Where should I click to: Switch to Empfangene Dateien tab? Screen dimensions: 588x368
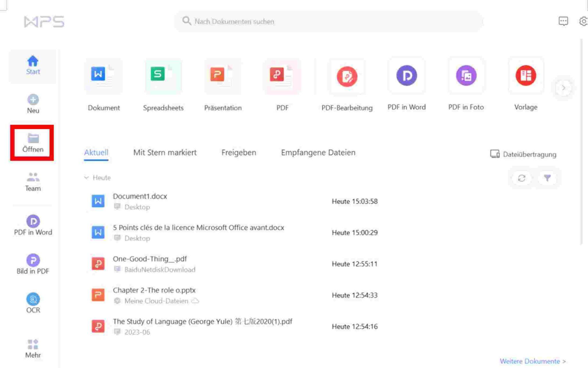pyautogui.click(x=318, y=152)
